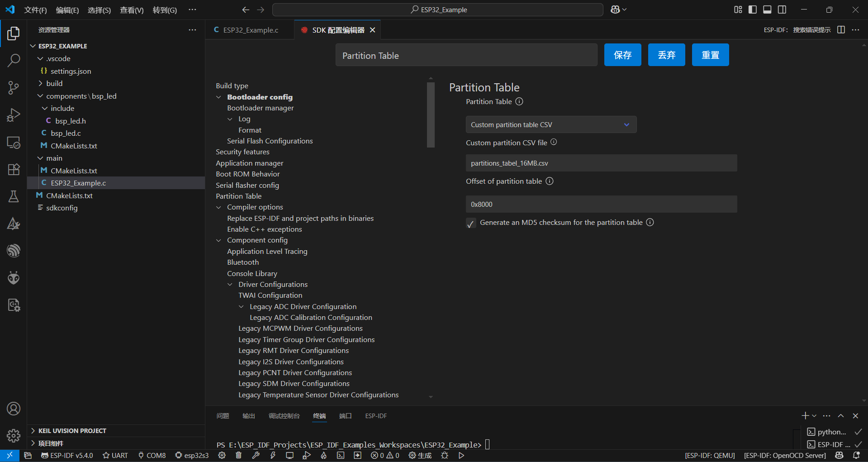Open sdkconfig file in explorer

pyautogui.click(x=62, y=208)
